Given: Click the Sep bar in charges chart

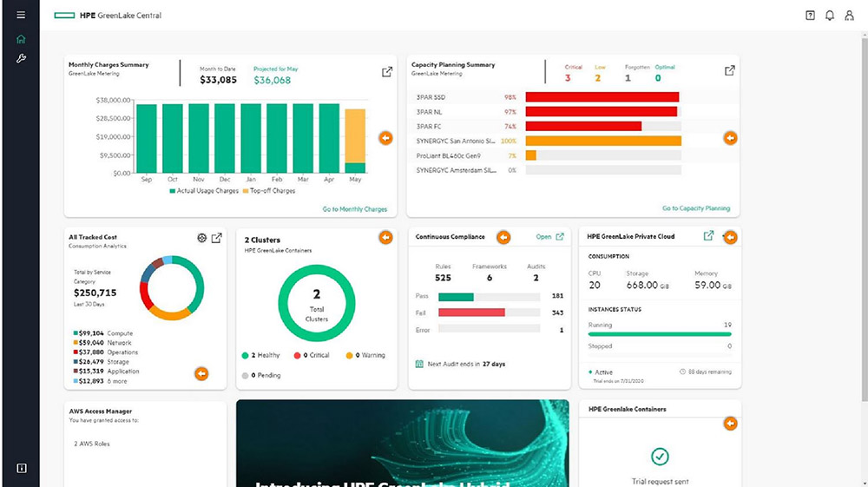Looking at the screenshot, I should coord(146,139).
